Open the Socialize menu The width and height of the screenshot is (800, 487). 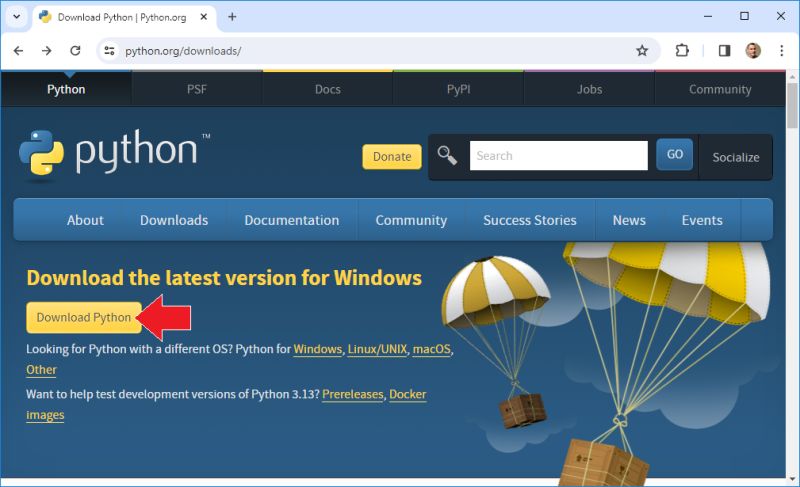pos(736,157)
